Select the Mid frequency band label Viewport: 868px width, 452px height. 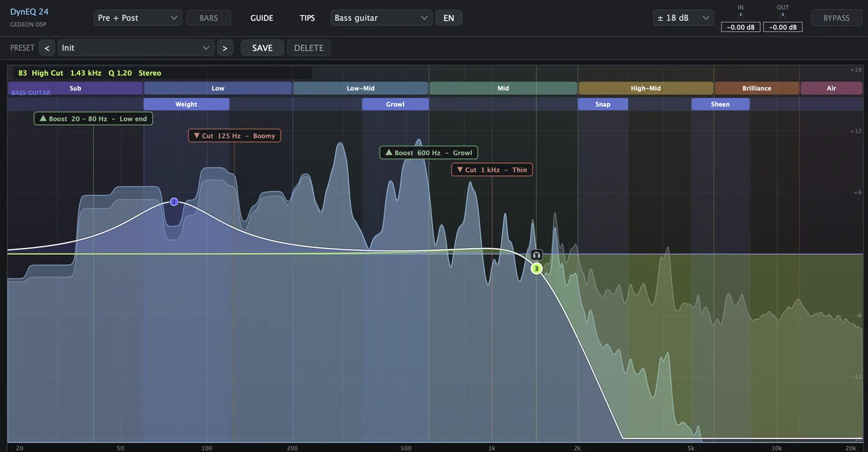(x=503, y=88)
